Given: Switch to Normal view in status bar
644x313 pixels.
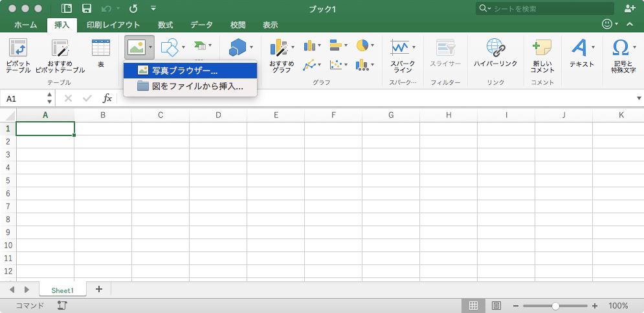Looking at the screenshot, I should point(473,306).
